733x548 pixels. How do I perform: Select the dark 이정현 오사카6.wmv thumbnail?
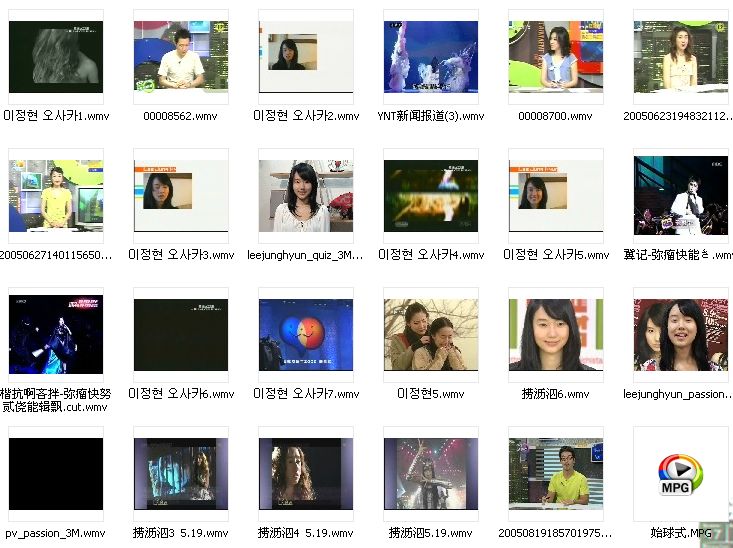[x=181, y=335]
